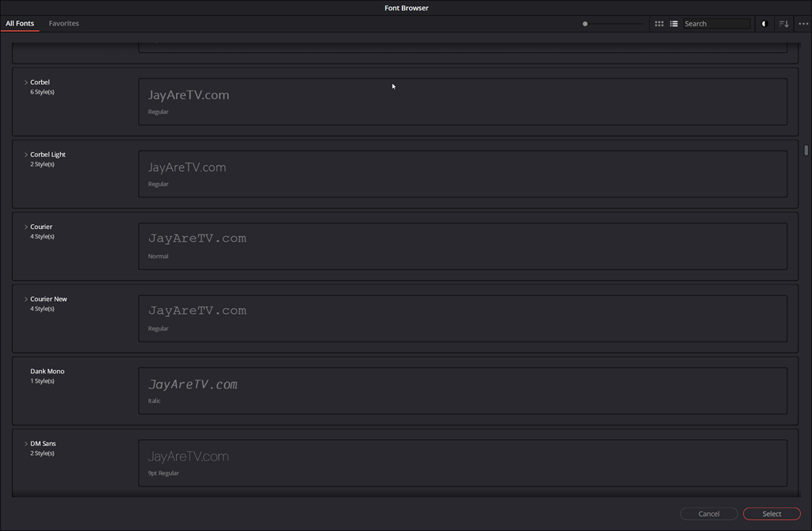Open the three-dot options menu

pyautogui.click(x=803, y=24)
